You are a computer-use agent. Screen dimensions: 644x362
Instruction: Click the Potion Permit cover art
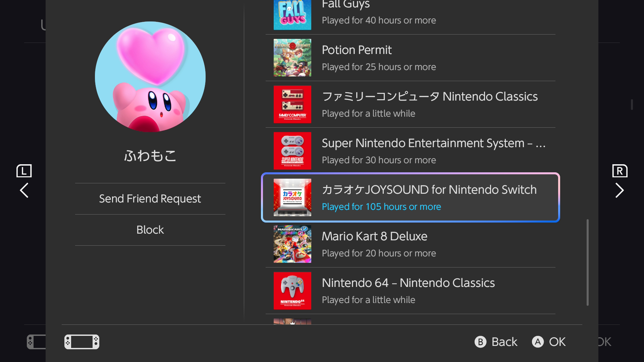[292, 58]
